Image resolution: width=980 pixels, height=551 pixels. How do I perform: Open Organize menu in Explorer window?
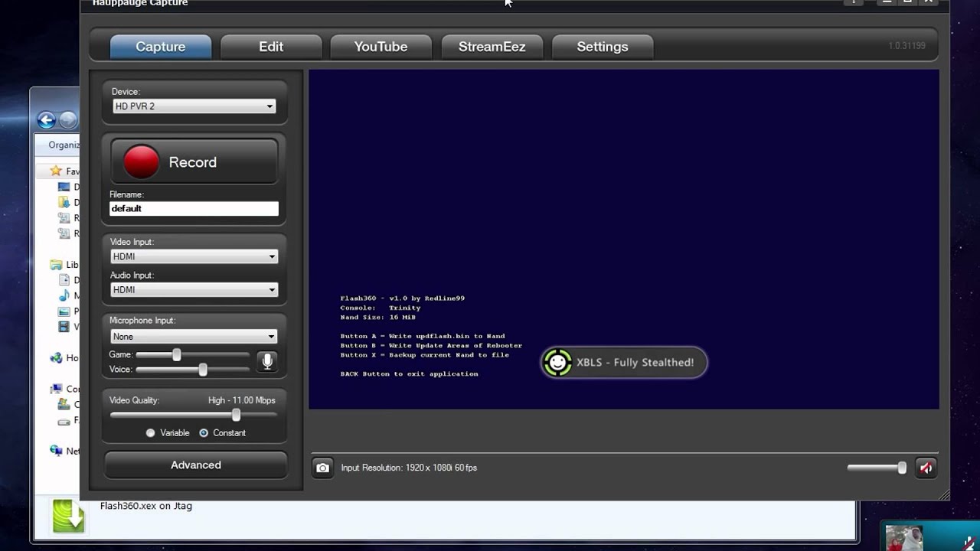64,145
